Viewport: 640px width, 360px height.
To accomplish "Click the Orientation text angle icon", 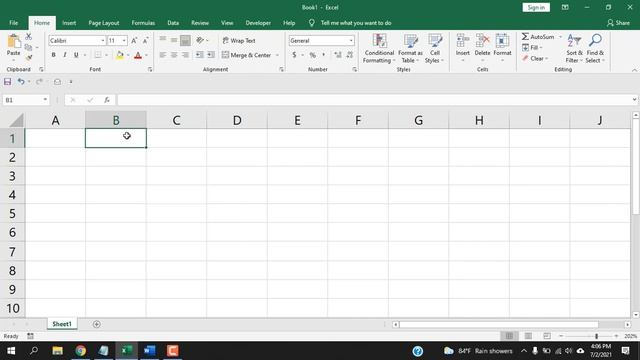I will (200, 40).
